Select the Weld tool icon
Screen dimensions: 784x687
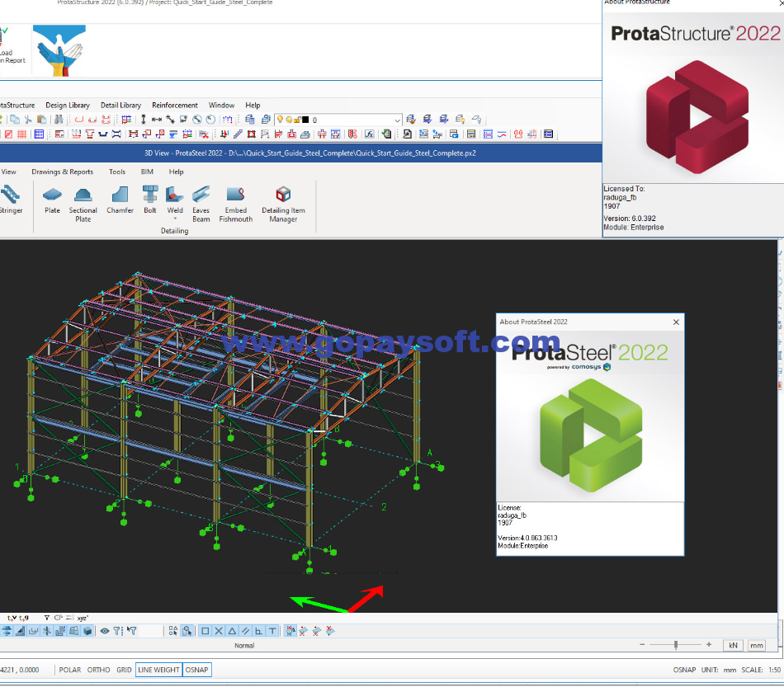pyautogui.click(x=174, y=195)
